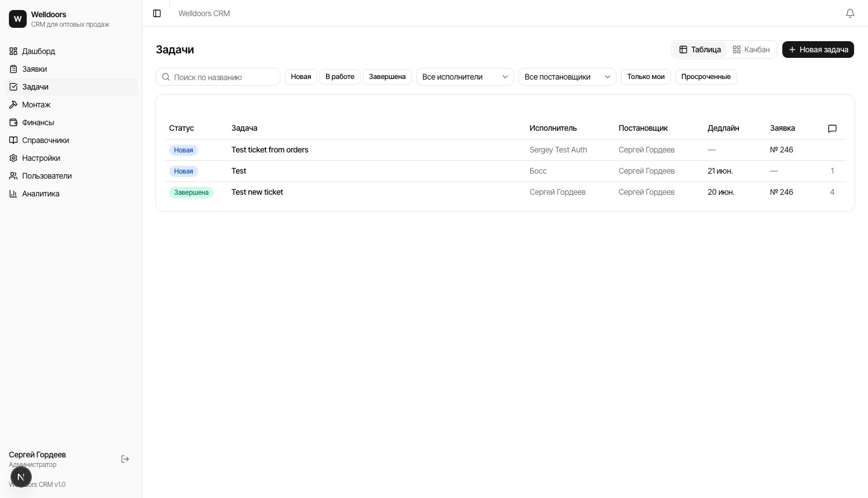Viewport: 868px width, 498px height.
Task: Click Новая badge in Test row
Action: (x=184, y=171)
